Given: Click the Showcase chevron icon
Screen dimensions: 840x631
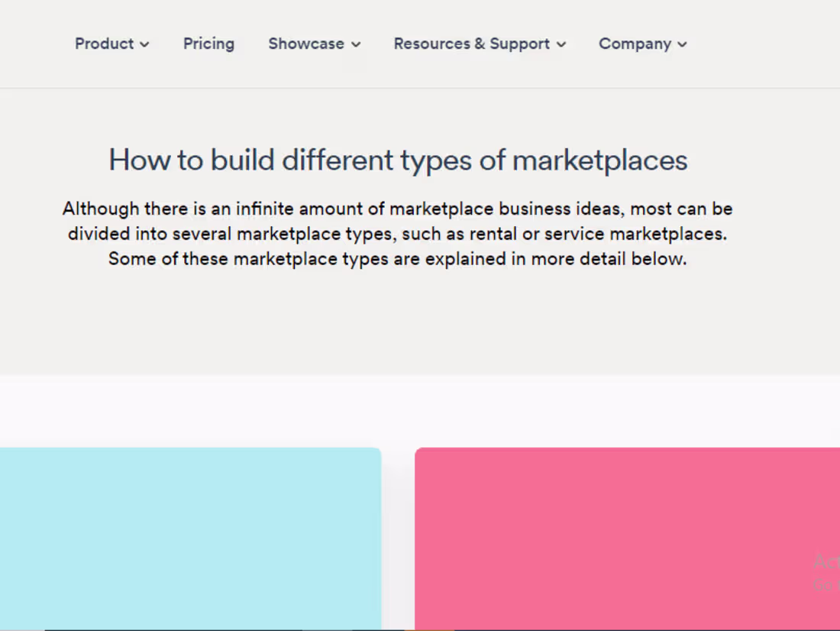Looking at the screenshot, I should (356, 44).
